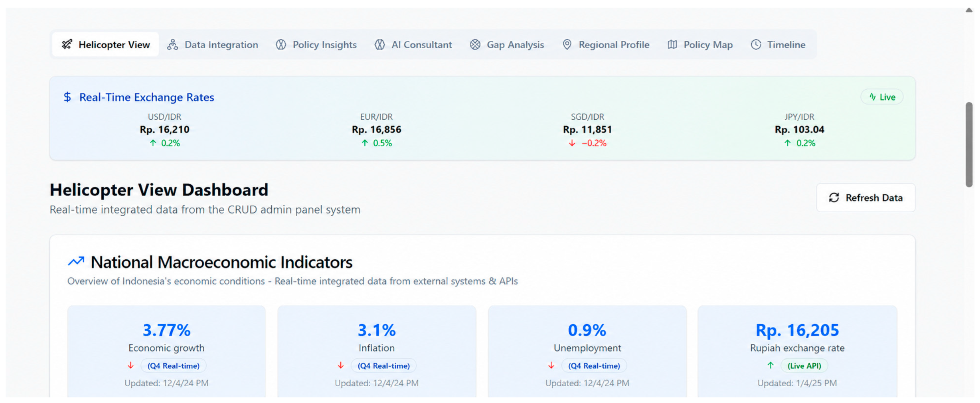Viewport: 980px width, 403px height.
Task: Click the scrollbar up arrow
Action: pos(969,10)
